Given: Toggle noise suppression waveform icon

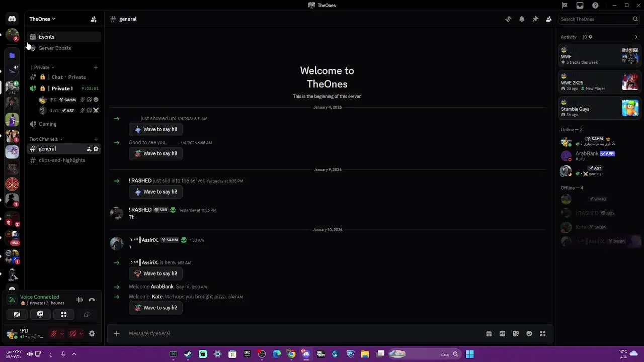Looking at the screenshot, I should [79, 300].
